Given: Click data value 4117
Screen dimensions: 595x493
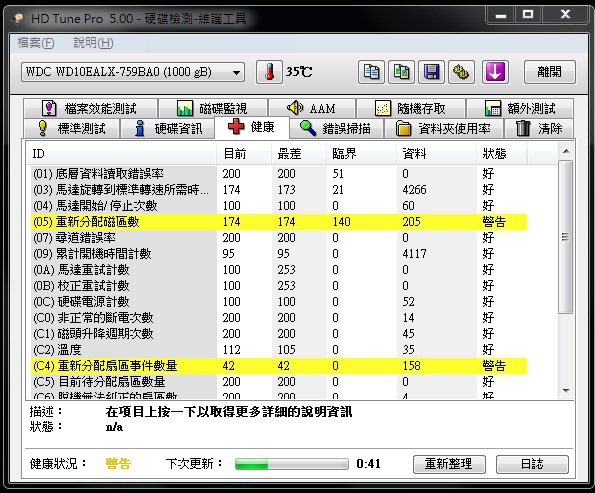Looking at the screenshot, I should pyautogui.click(x=414, y=254).
